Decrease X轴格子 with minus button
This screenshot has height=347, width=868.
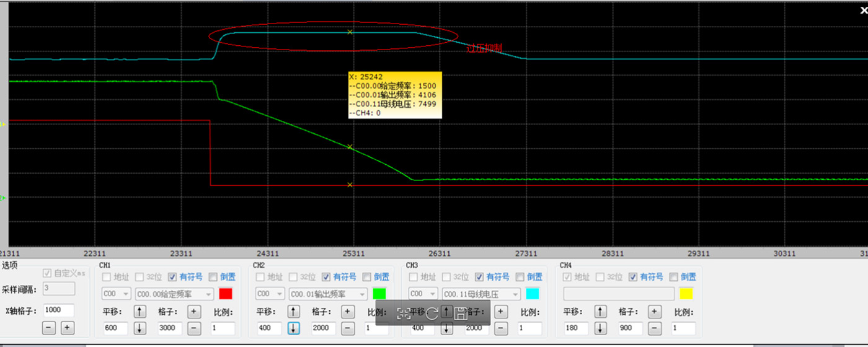point(50,328)
